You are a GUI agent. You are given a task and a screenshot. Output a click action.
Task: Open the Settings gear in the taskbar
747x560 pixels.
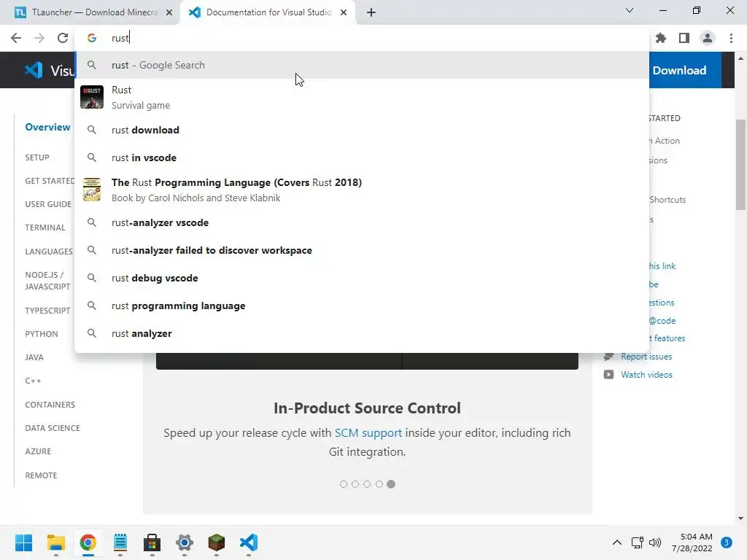(185, 542)
